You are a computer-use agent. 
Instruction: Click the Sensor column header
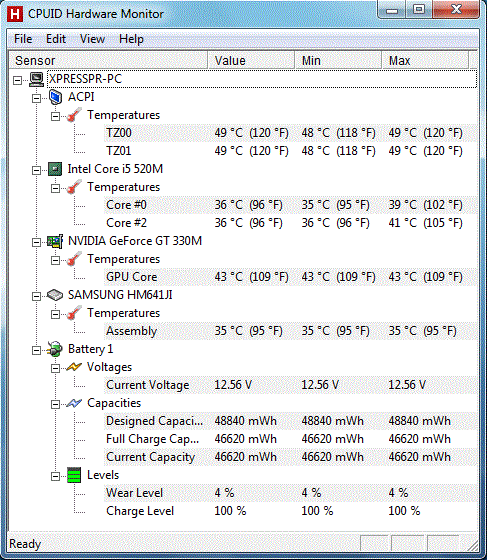(108, 60)
